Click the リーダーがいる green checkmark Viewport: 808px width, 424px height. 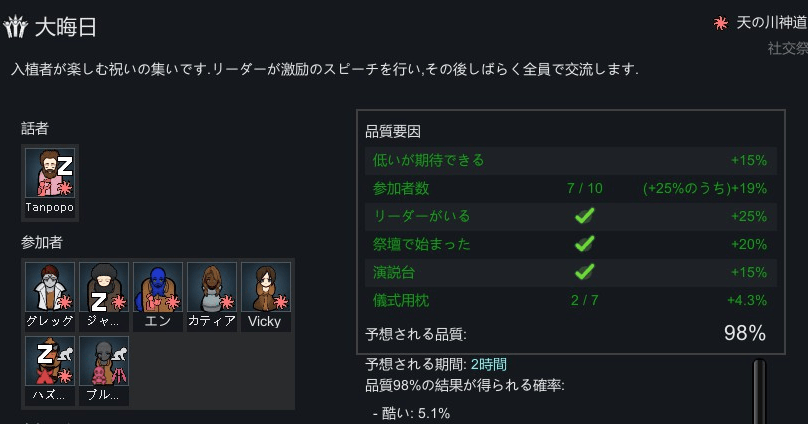[x=584, y=216]
